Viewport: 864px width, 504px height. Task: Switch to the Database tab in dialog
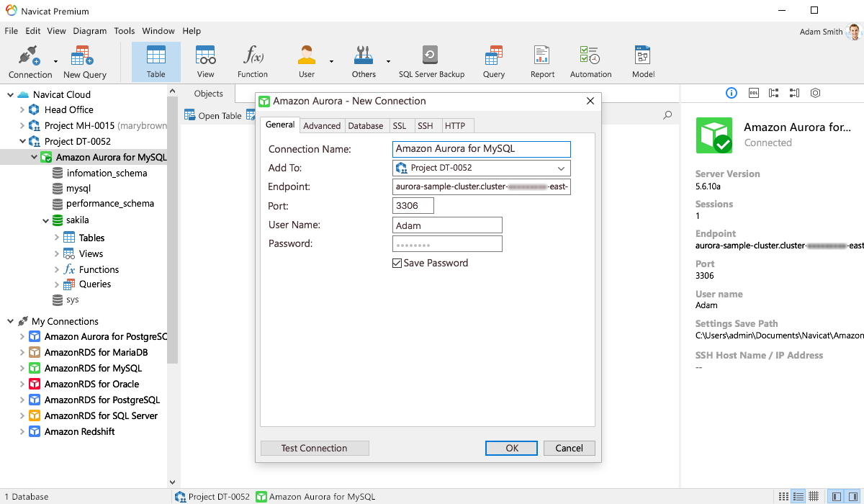tap(366, 125)
